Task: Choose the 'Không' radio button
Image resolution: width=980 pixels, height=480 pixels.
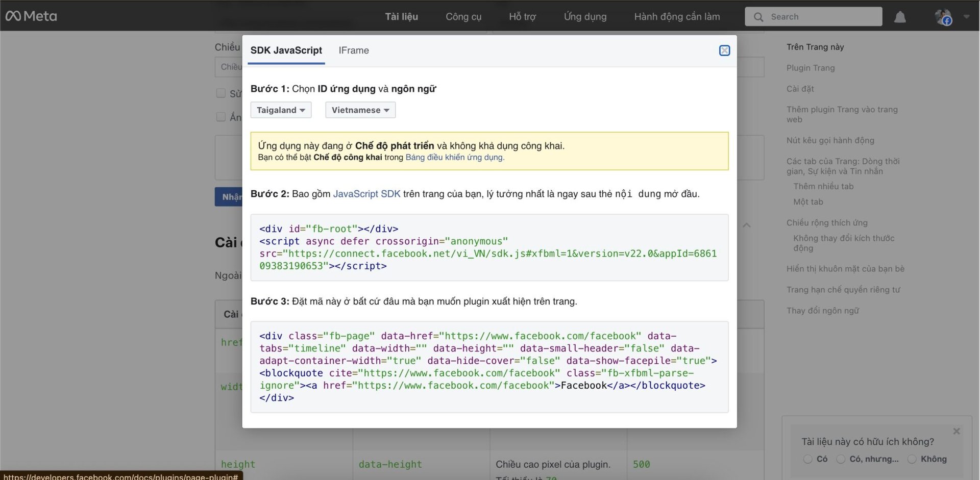Action: pos(912,459)
